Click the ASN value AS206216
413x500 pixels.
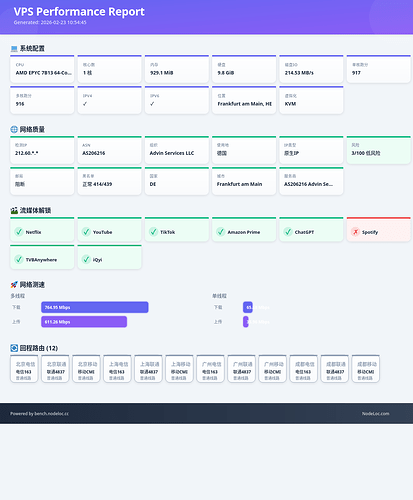pyautogui.click(x=94, y=153)
